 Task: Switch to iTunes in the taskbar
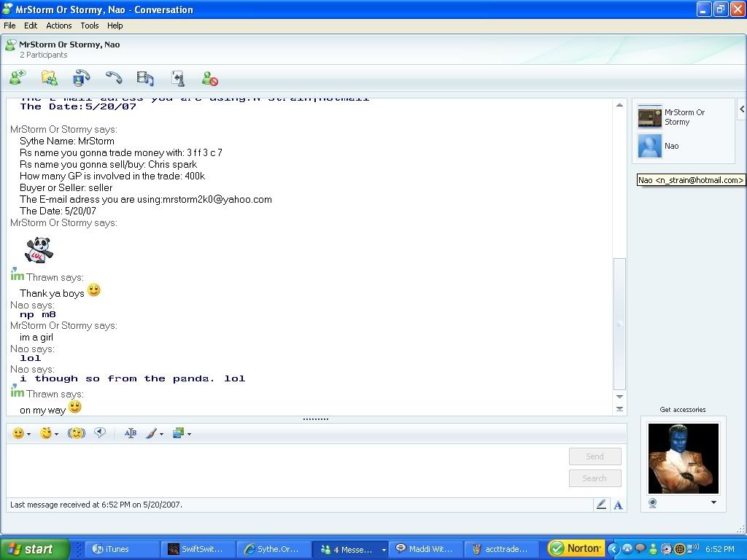(122, 549)
